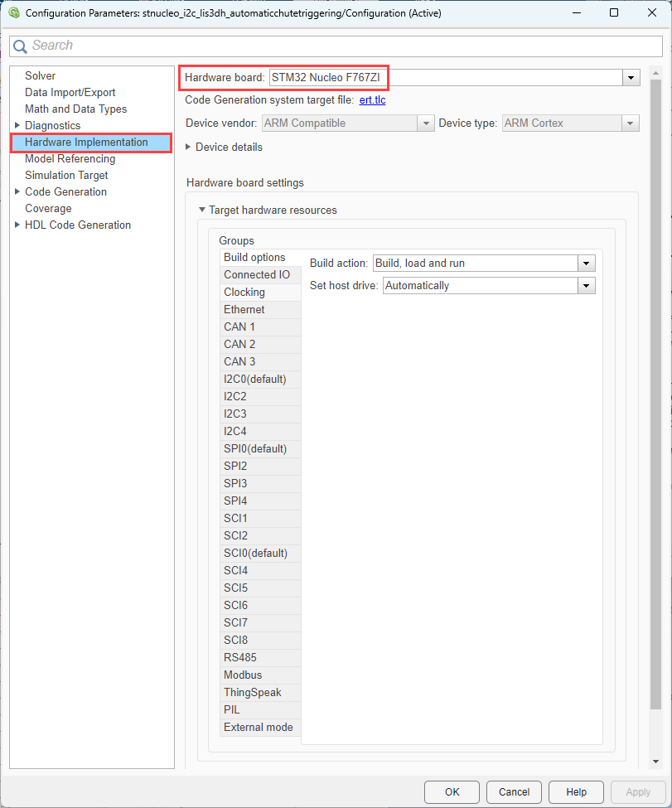Image resolution: width=672 pixels, height=808 pixels.
Task: Click the Help button
Action: click(x=575, y=791)
